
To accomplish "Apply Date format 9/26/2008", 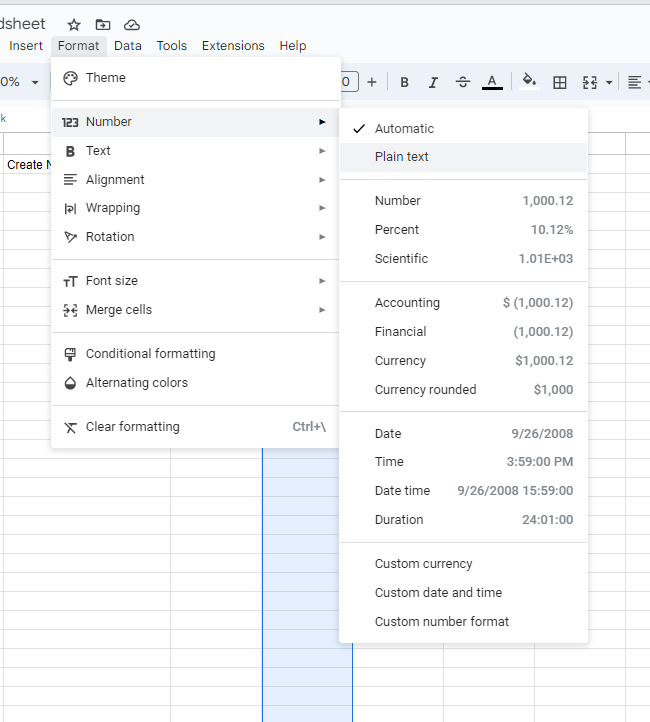I will 464,434.
